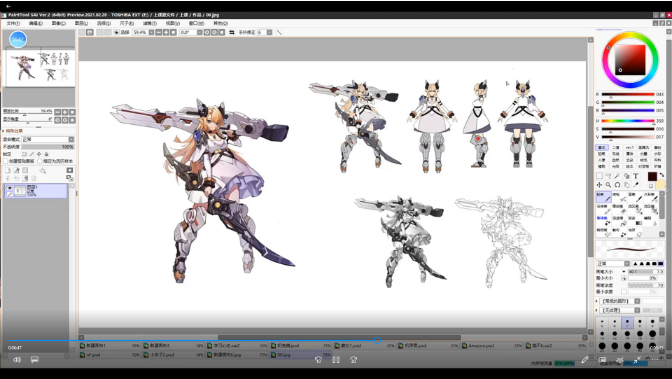Select the rectangular selection tool
This screenshot has height=379, width=672.
click(x=599, y=176)
